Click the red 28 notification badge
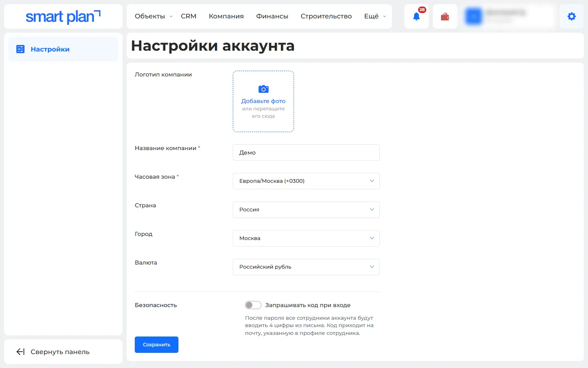The width and height of the screenshot is (588, 368). [422, 10]
